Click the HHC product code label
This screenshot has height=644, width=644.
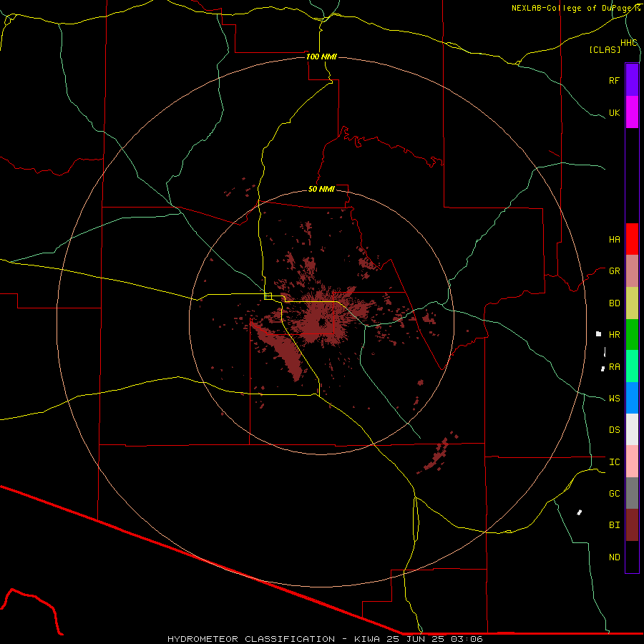628,43
